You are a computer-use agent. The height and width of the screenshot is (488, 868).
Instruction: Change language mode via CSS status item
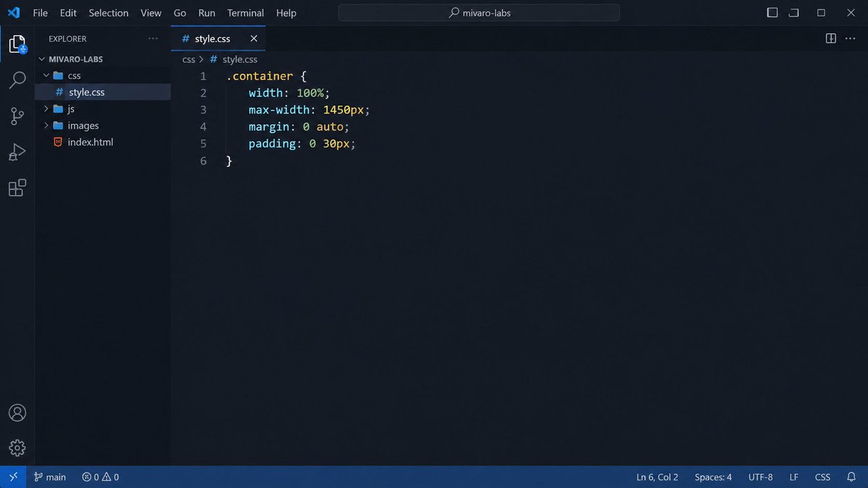tap(822, 477)
